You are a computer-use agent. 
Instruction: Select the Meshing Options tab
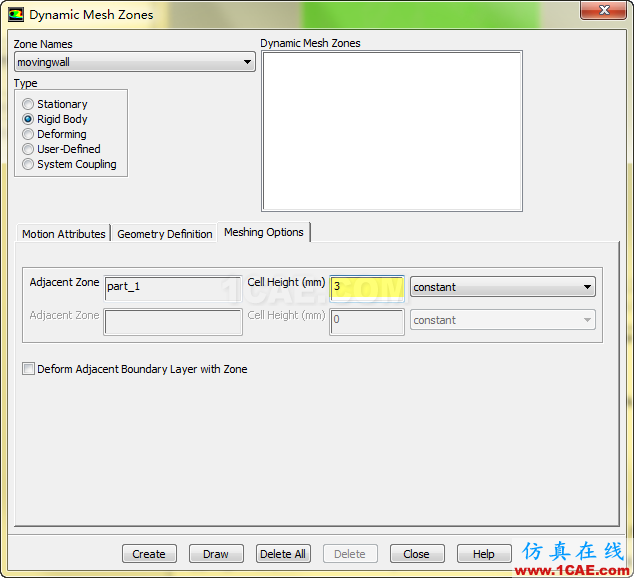point(264,232)
